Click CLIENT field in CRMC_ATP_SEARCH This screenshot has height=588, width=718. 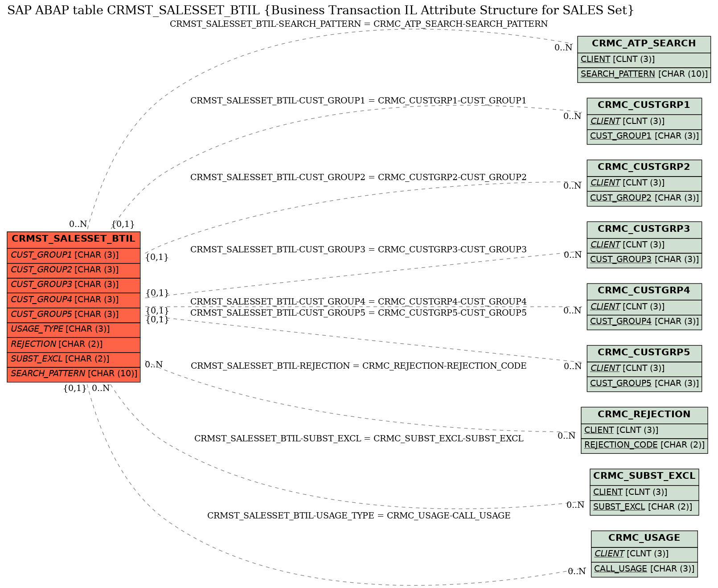point(644,60)
